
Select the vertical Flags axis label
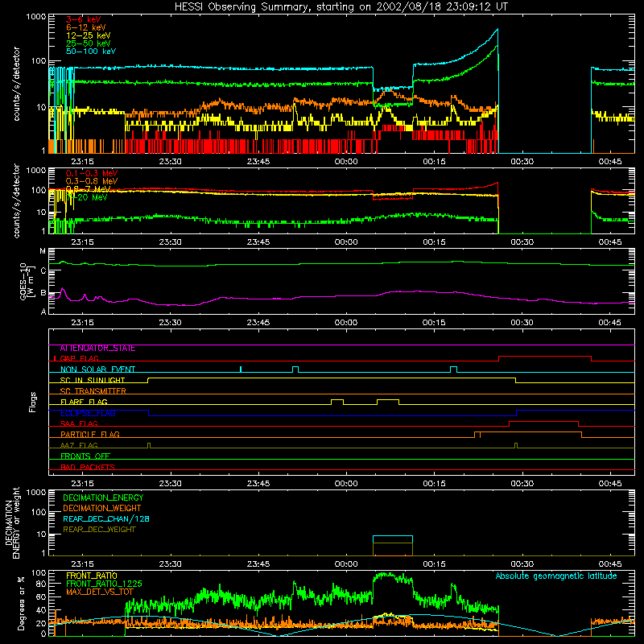coord(32,402)
